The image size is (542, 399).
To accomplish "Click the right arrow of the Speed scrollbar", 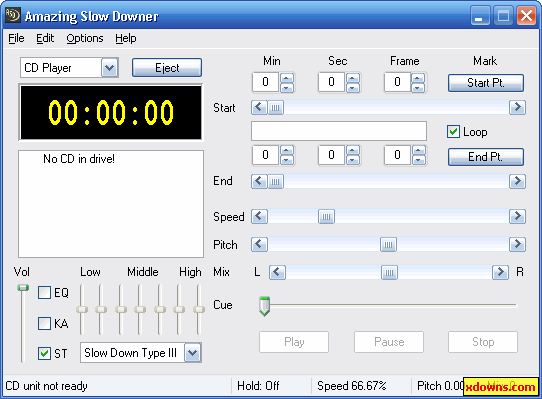I will [x=517, y=216].
